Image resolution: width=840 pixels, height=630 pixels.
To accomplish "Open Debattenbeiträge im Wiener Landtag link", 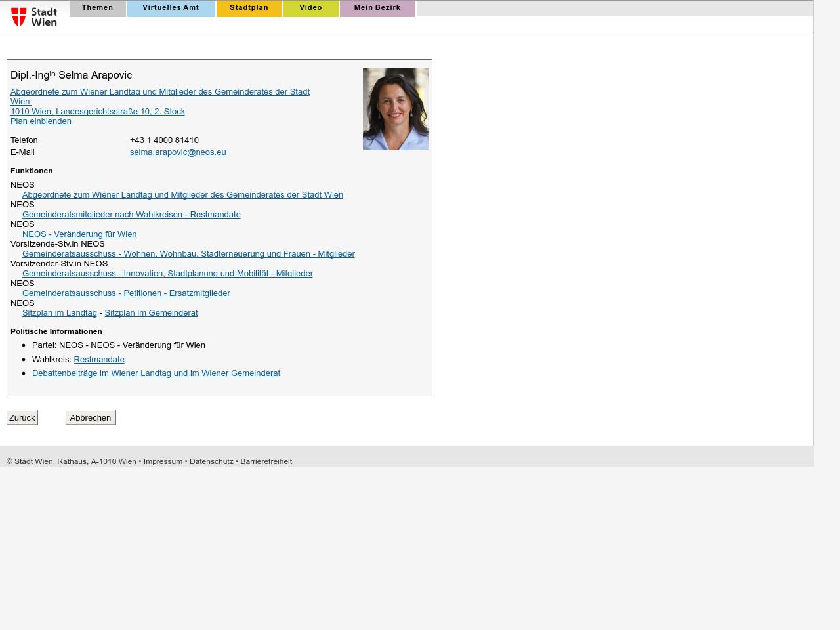I will pyautogui.click(x=156, y=373).
